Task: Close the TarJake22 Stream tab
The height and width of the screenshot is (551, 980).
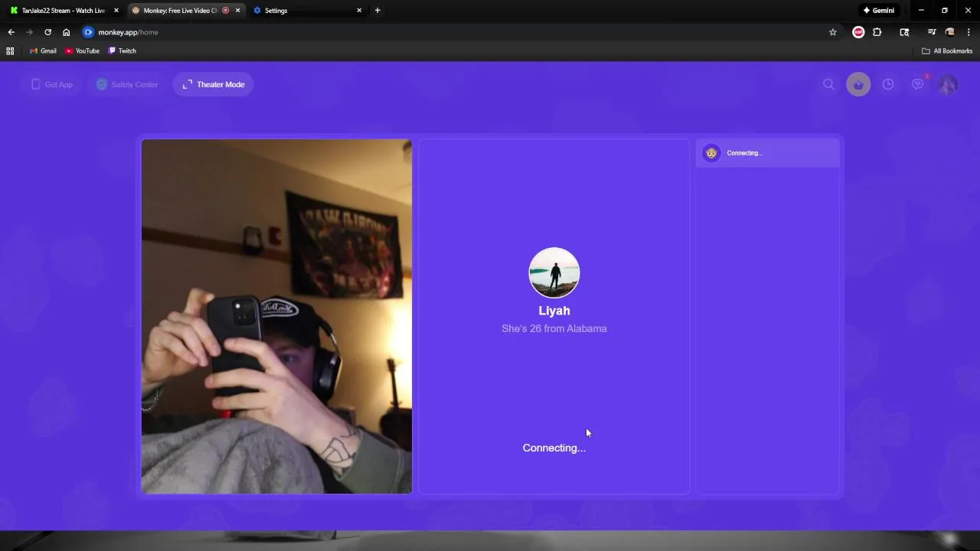Action: coord(116,11)
